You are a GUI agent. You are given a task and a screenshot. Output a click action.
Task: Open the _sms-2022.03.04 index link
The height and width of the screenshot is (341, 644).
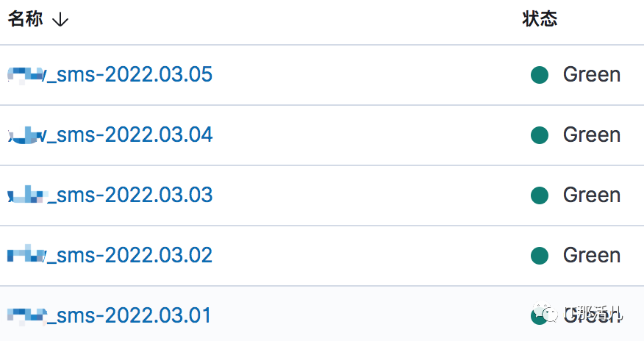(110, 135)
